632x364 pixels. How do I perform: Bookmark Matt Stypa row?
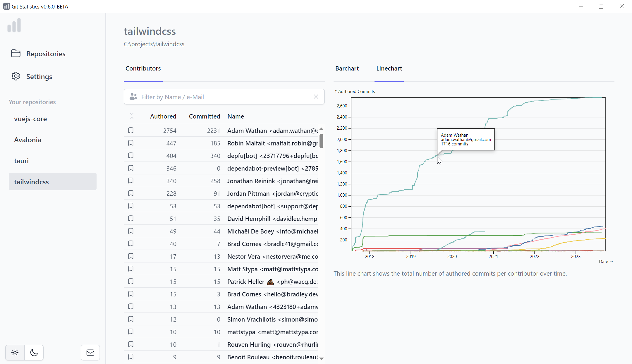click(131, 269)
